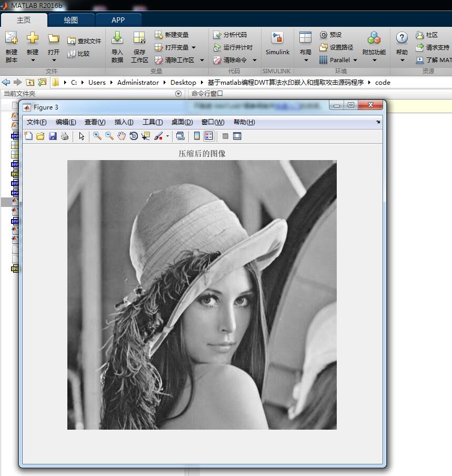452x476 pixels.
Task: Expand the 打开 open dropdown
Action: 54,61
